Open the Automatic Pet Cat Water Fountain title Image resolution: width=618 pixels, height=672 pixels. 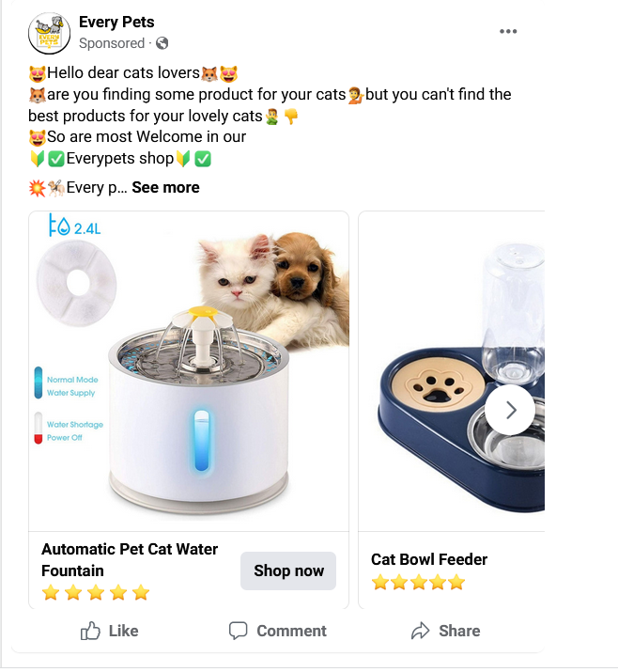[130, 560]
